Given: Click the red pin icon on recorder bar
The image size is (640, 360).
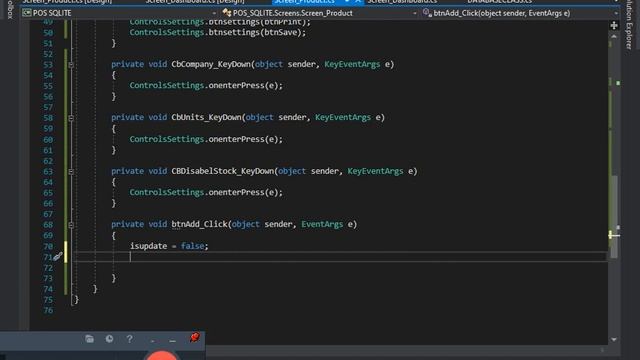Looking at the screenshot, I should (195, 338).
